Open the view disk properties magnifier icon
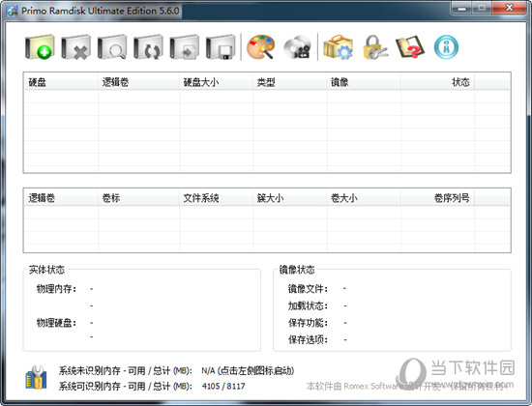This screenshot has width=532, height=406. [x=112, y=47]
